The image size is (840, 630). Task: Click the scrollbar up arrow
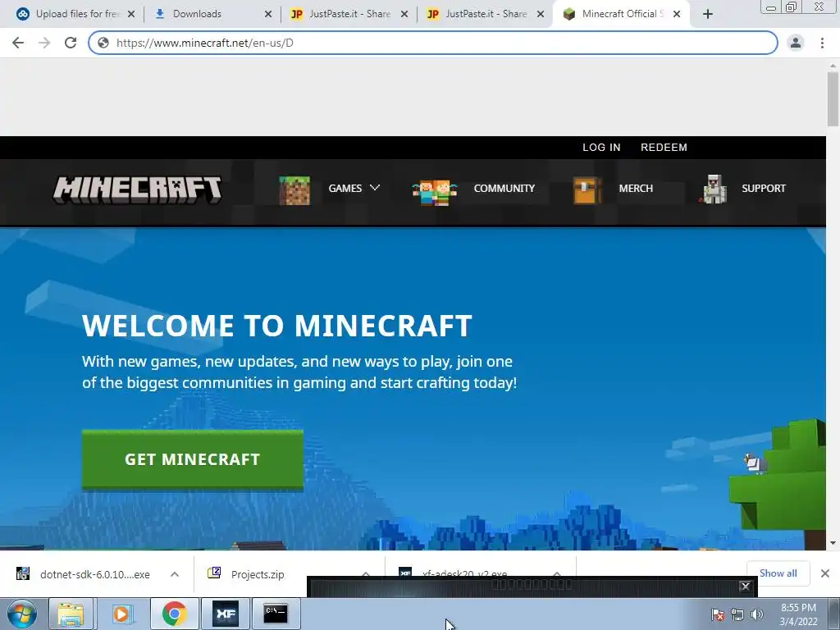pyautogui.click(x=833, y=66)
